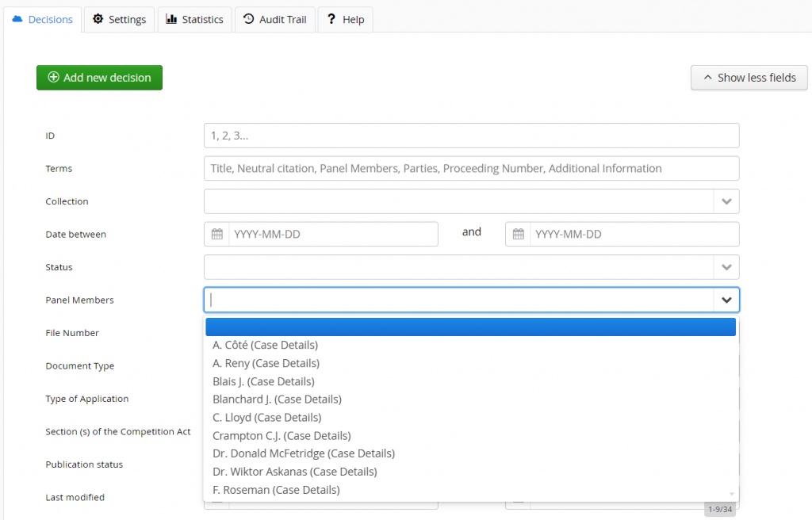Click the question mark Help icon
Viewport: 812px width, 520px height.
[331, 19]
